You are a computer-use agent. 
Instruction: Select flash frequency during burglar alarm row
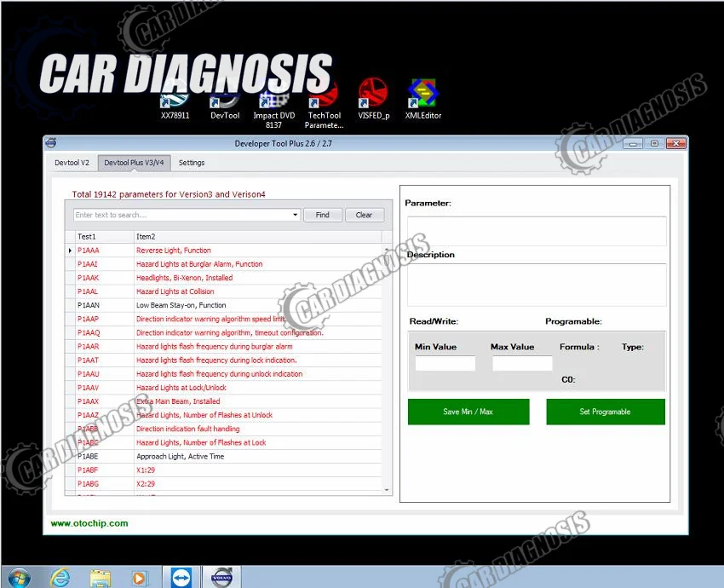pos(223,347)
